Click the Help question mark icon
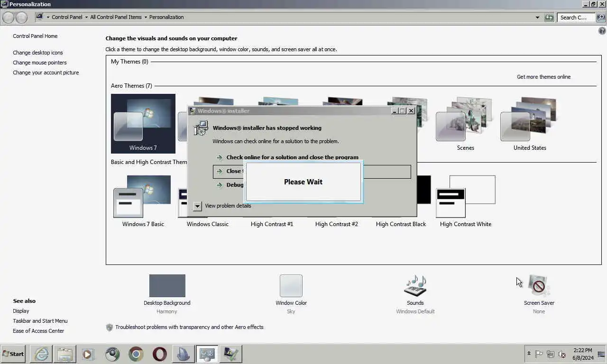The width and height of the screenshot is (607, 364). coord(602,31)
